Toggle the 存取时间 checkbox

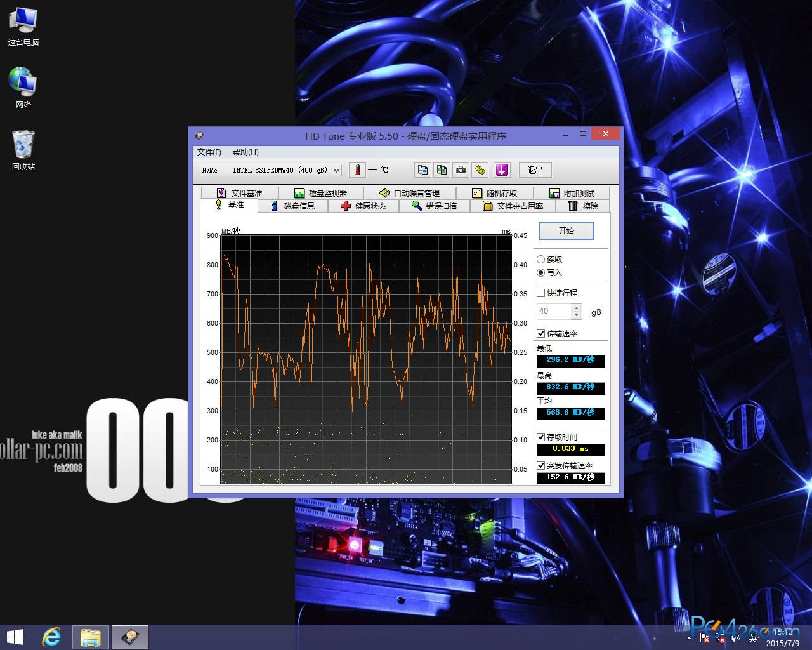point(541,437)
